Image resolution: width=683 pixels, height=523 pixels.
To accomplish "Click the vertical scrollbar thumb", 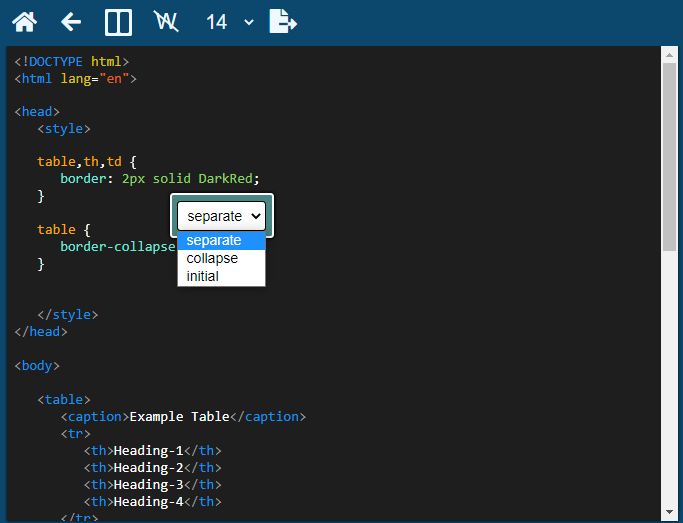I will pos(669,157).
